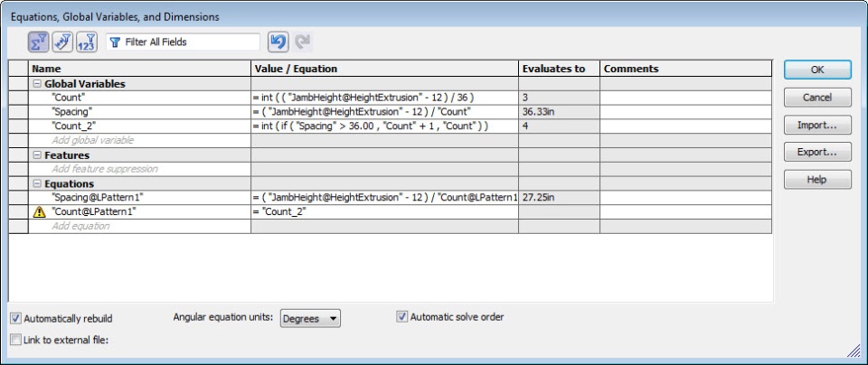Click the Add equation row
The width and height of the screenshot is (868, 365).
tap(139, 226)
